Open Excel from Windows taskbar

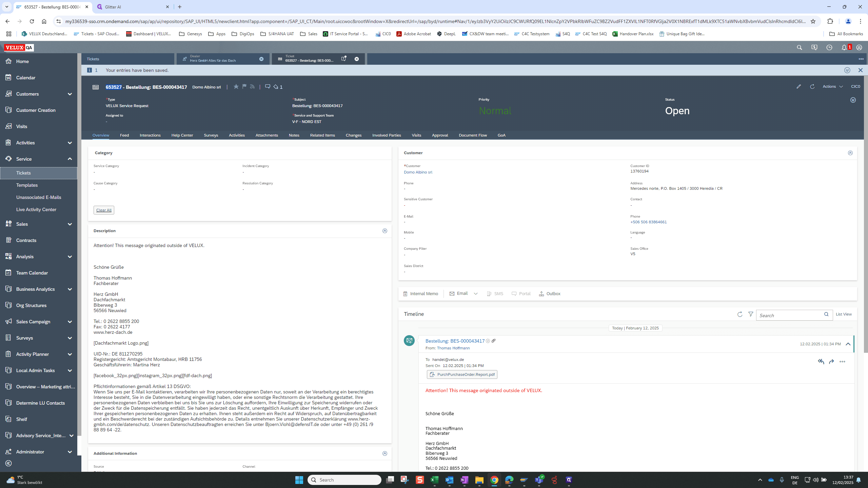point(435,480)
